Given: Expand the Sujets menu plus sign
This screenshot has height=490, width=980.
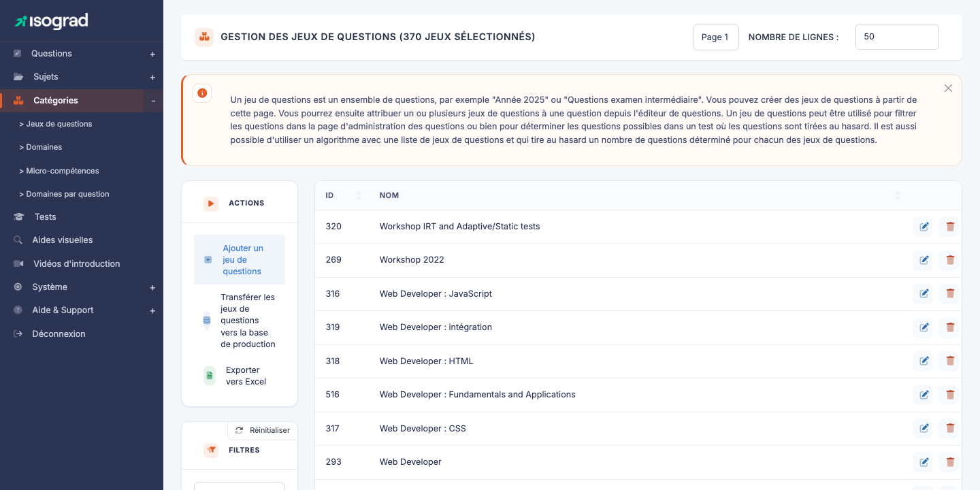Looking at the screenshot, I should pos(152,78).
